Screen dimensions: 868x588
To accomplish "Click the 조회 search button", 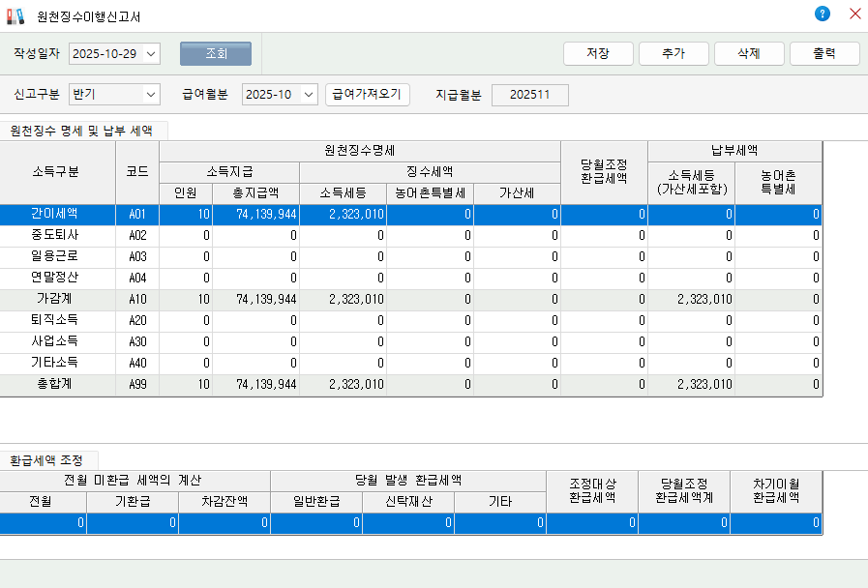I will click(x=216, y=53).
